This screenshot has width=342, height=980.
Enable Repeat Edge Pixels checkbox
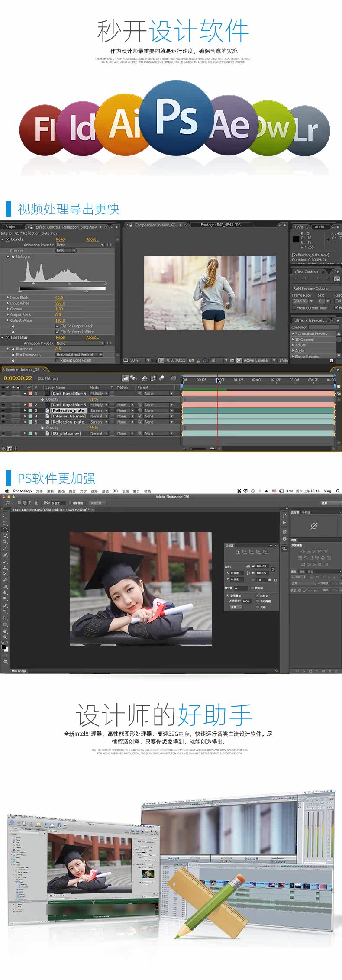pyautogui.click(x=58, y=360)
